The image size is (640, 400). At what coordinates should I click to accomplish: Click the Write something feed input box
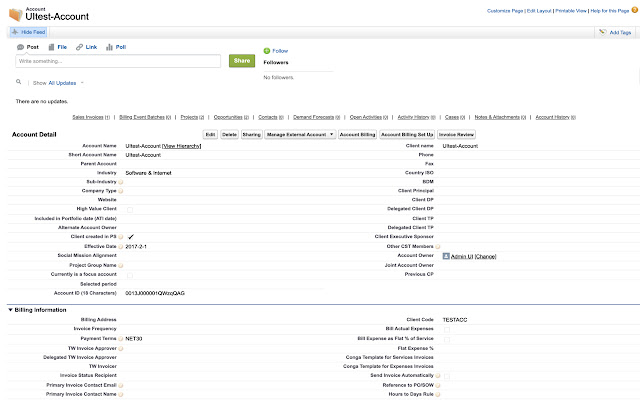[x=117, y=61]
